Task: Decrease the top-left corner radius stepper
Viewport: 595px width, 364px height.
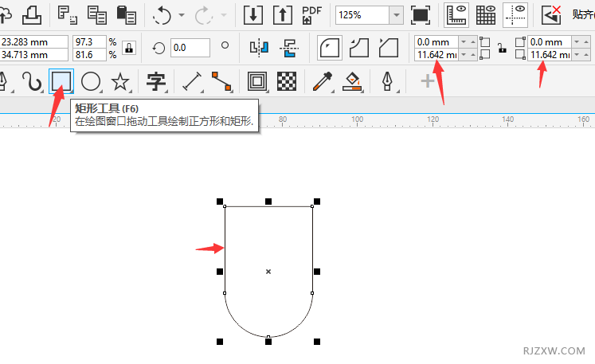Action: click(464, 41)
